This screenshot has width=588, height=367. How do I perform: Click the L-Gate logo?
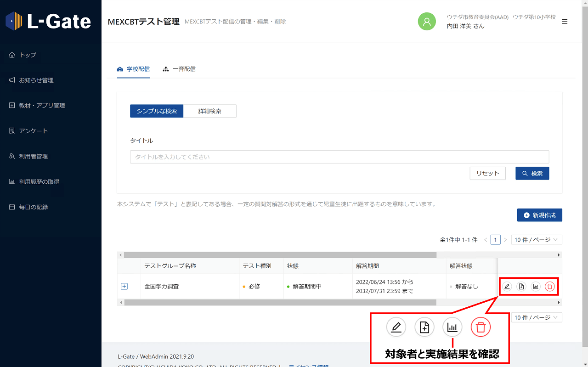tap(48, 21)
